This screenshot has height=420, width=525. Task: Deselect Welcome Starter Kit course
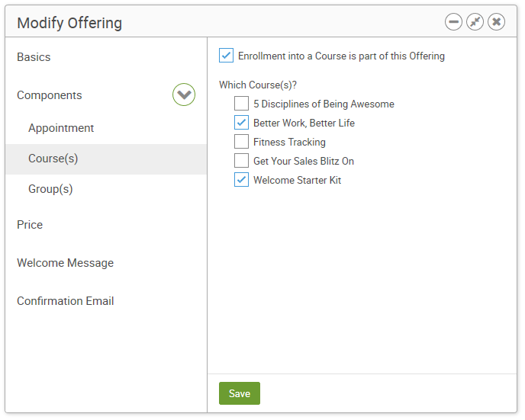[241, 180]
